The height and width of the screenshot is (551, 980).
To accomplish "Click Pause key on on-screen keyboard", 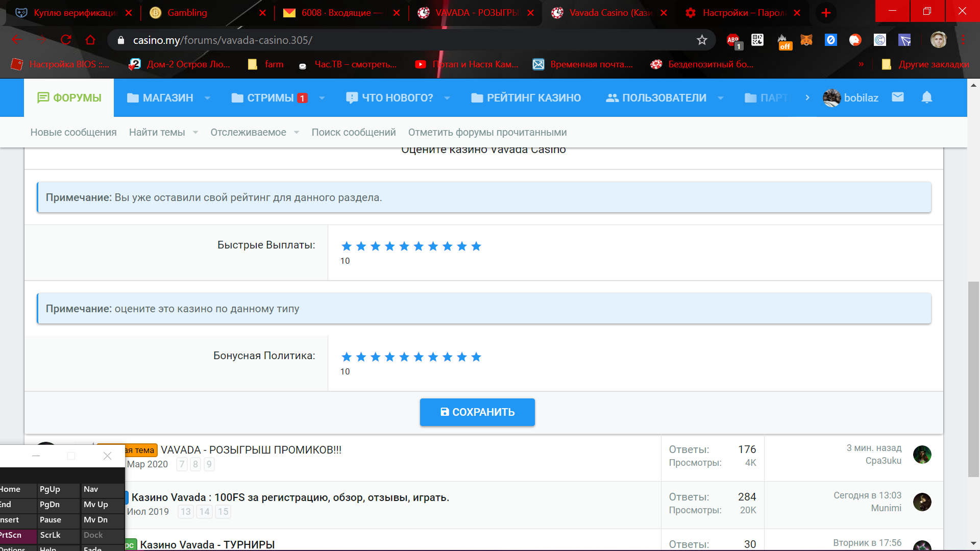I will click(x=58, y=520).
